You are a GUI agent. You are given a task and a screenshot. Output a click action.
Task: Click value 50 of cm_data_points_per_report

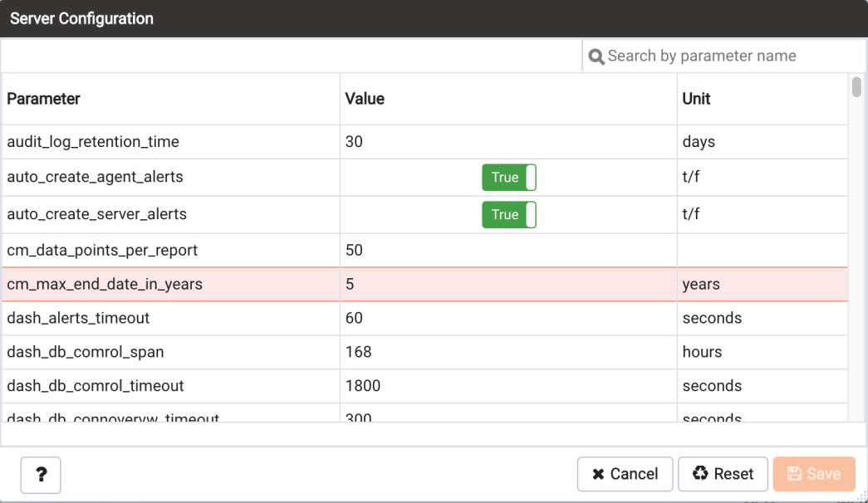pyautogui.click(x=354, y=250)
